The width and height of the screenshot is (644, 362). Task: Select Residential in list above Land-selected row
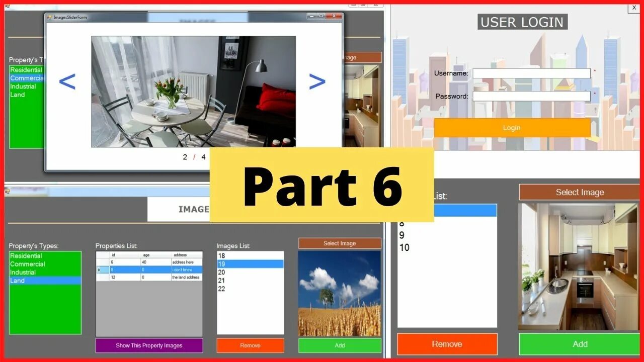click(45, 256)
